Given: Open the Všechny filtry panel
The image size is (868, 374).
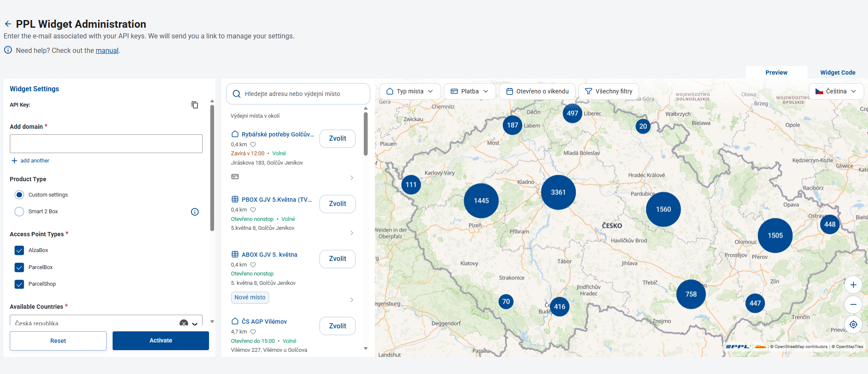Looking at the screenshot, I should click(608, 91).
